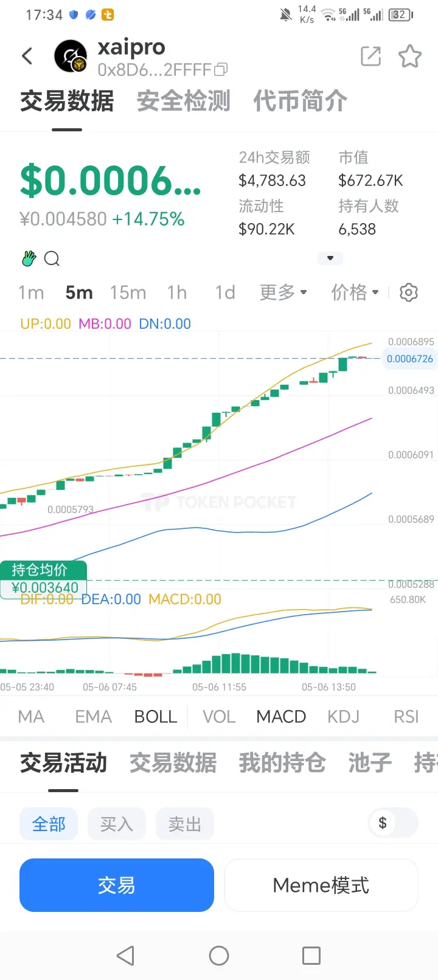Tap the 市值 value $672.67K
438x980 pixels.
(370, 181)
